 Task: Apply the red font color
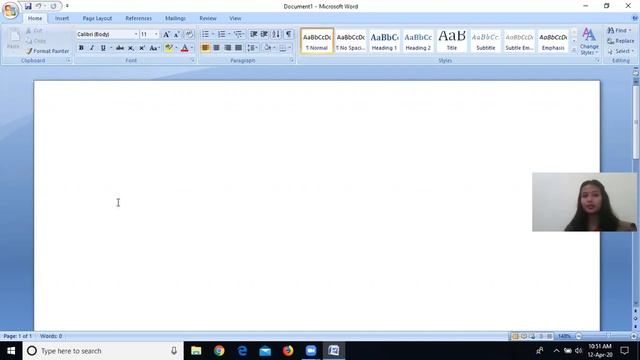coord(184,48)
